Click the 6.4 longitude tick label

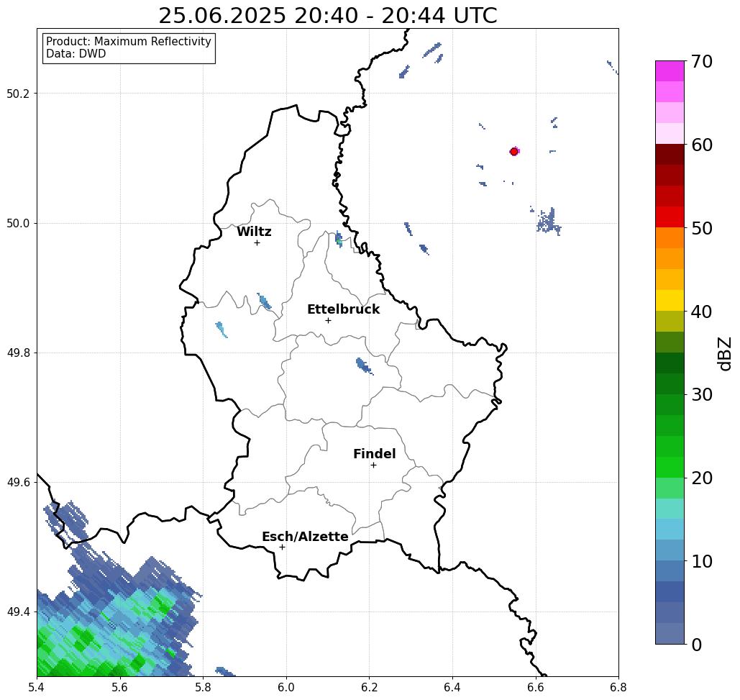point(452,688)
